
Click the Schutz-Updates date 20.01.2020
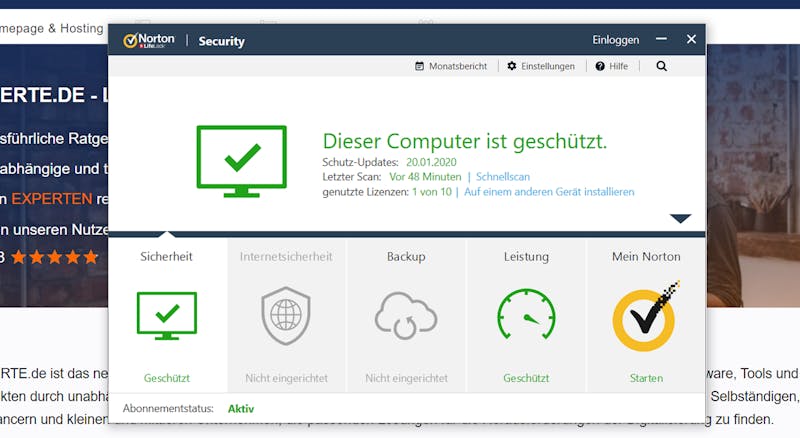click(x=431, y=162)
